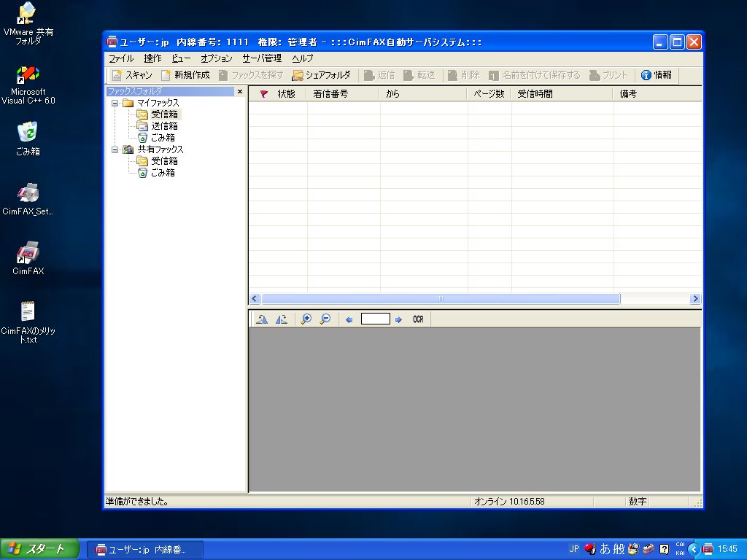Select the VMware 共有フォルダ desktop icon
Image resolution: width=747 pixels, height=560 pixels.
(28, 23)
